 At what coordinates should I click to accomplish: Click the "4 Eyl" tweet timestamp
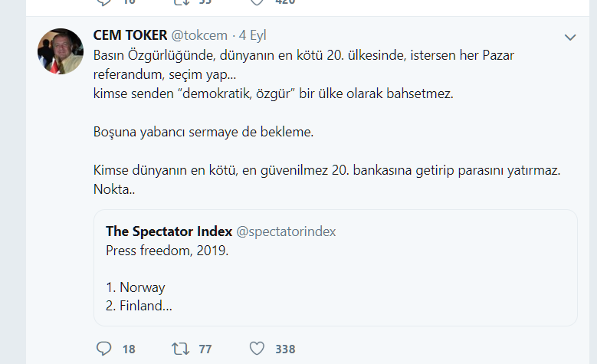tap(253, 36)
